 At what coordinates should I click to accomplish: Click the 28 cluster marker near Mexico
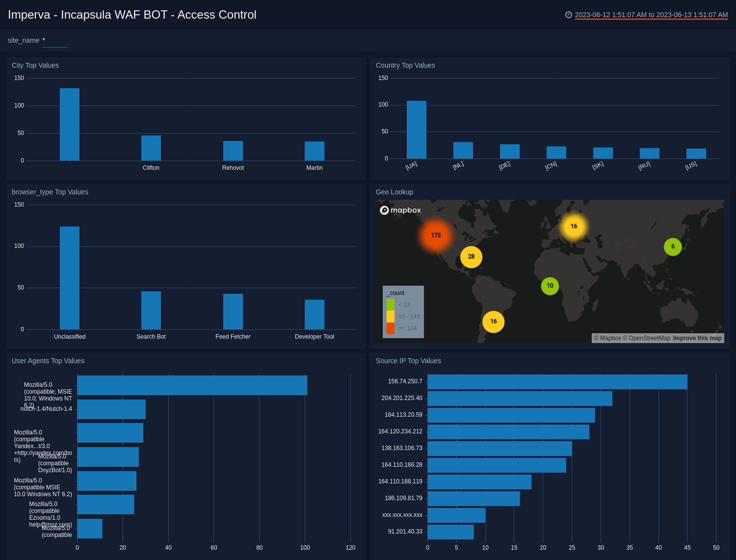coord(471,257)
